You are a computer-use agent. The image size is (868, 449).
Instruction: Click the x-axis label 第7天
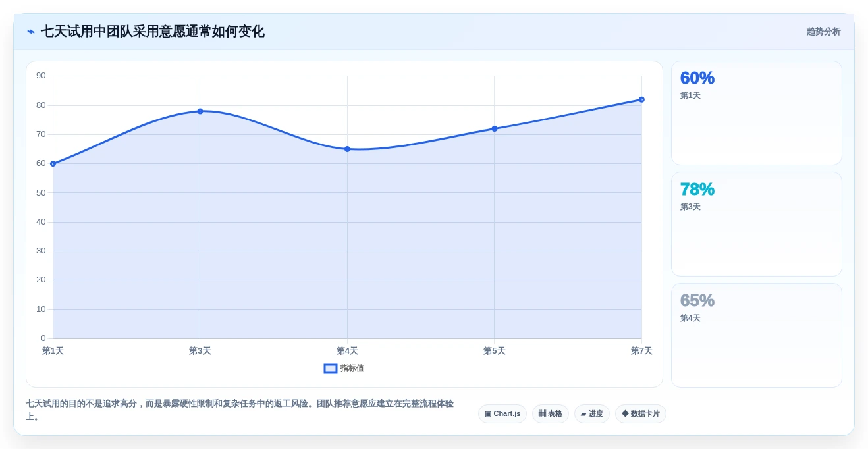[641, 351]
